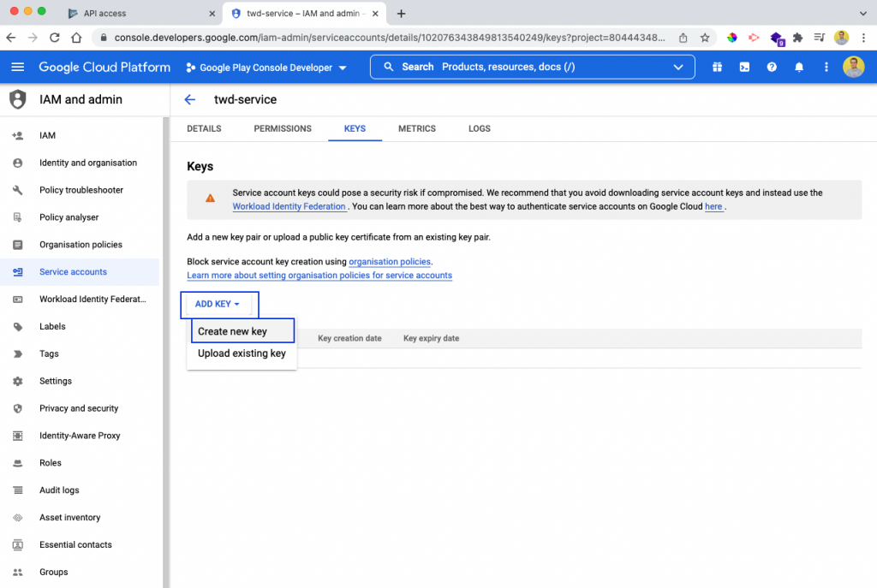Close the API access browser tab
Image resolution: width=877 pixels, height=588 pixels.
212,14
